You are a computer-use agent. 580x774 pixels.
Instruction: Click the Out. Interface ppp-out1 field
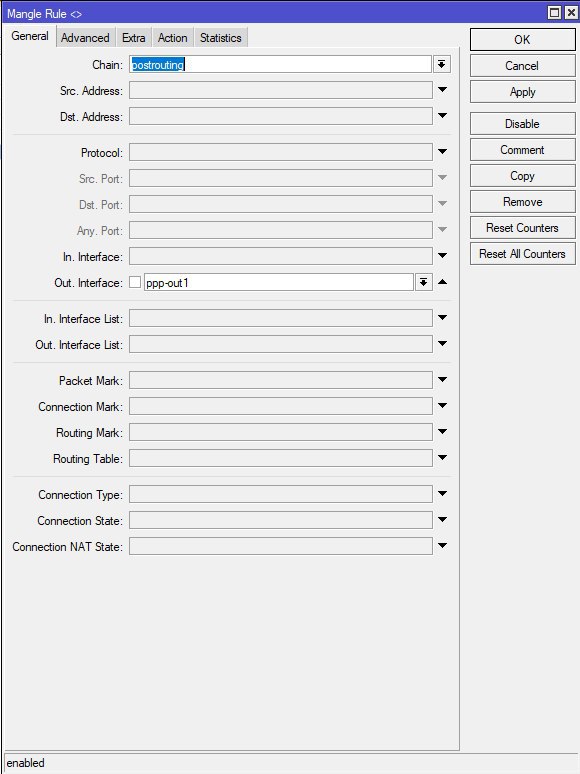pos(278,282)
